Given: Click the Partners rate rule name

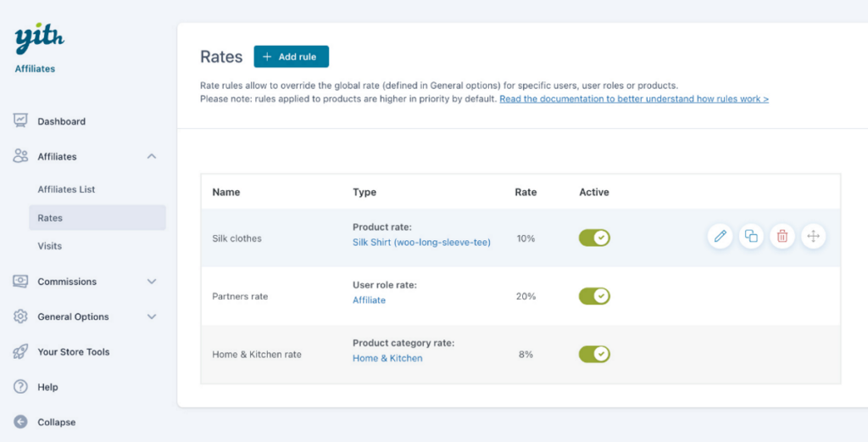Looking at the screenshot, I should click(x=240, y=296).
